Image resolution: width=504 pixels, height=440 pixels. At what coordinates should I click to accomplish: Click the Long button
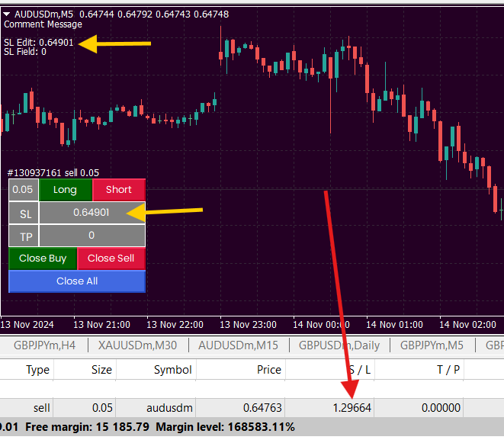click(x=66, y=190)
